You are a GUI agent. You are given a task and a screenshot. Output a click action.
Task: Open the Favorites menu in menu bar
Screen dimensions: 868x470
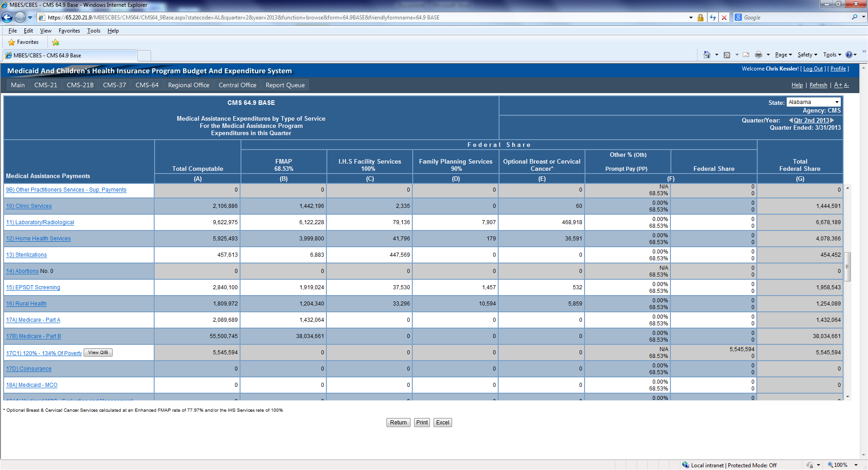69,31
